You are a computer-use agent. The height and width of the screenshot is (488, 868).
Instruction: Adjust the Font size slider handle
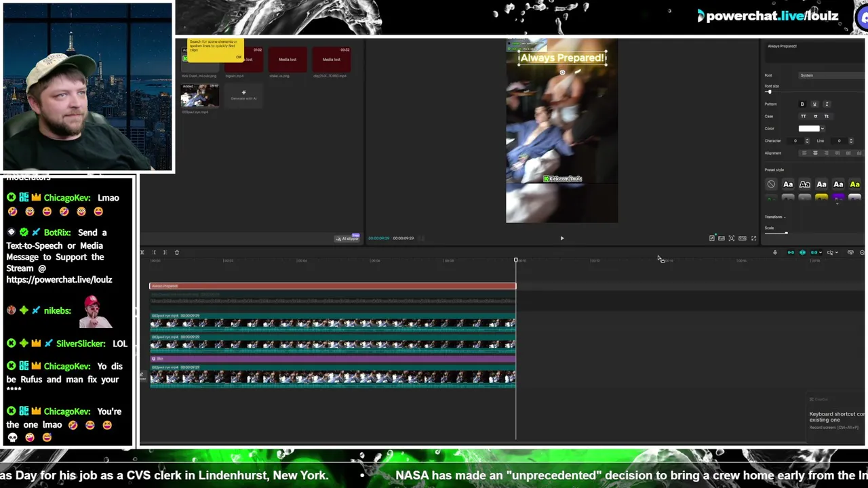[x=768, y=92]
